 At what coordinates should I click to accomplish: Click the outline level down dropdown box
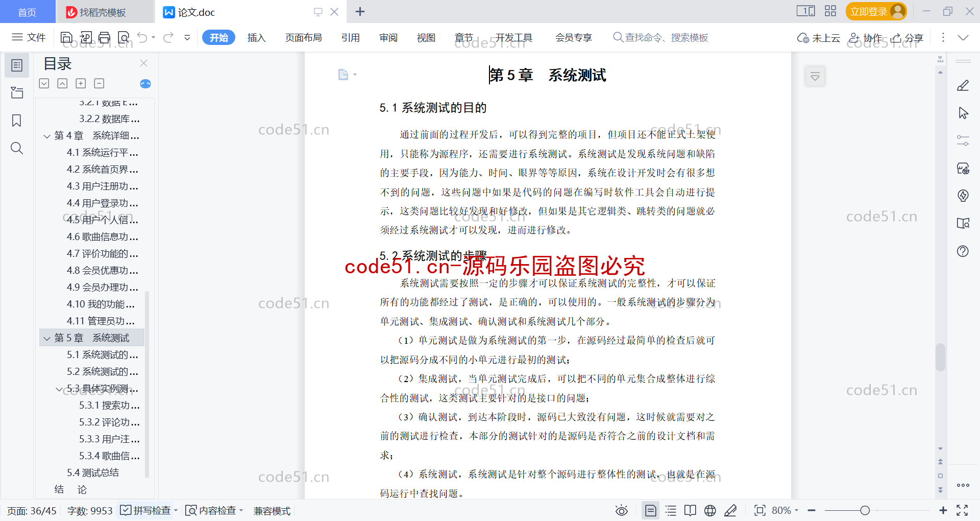click(44, 83)
